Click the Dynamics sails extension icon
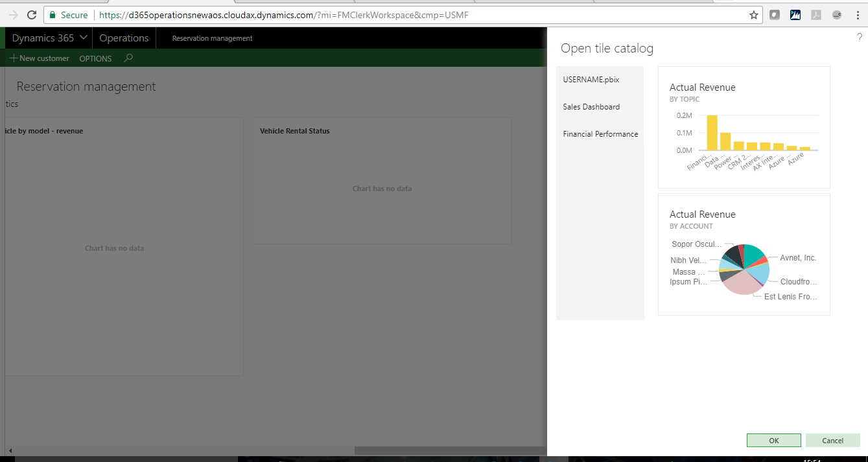 795,15
